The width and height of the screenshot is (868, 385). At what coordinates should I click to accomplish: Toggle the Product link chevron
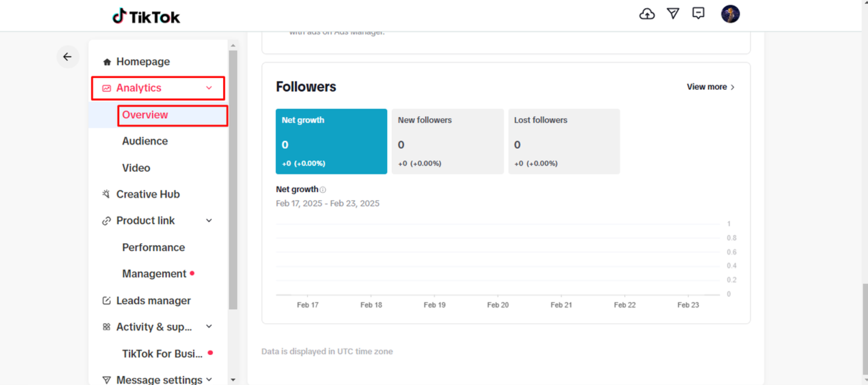pyautogui.click(x=209, y=221)
